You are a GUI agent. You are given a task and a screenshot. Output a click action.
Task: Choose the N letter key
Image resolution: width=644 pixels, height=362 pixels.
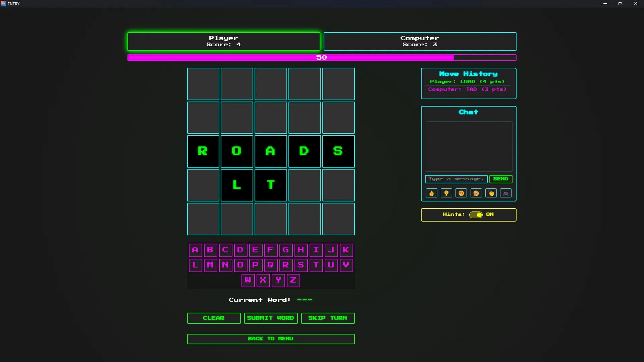(225, 265)
